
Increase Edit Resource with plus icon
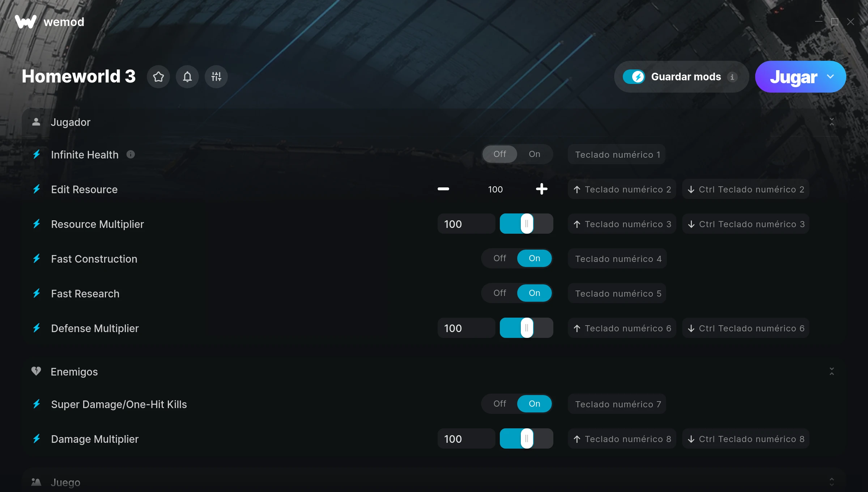click(542, 189)
